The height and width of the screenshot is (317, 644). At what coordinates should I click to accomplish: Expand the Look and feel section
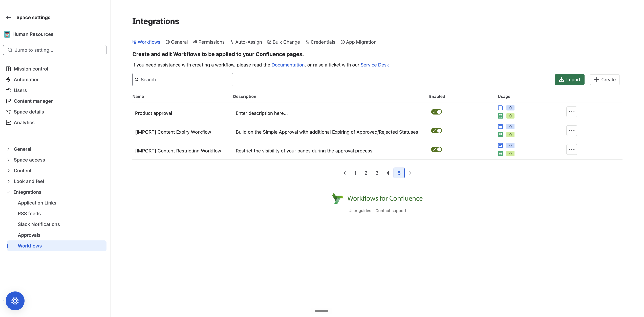coord(9,181)
